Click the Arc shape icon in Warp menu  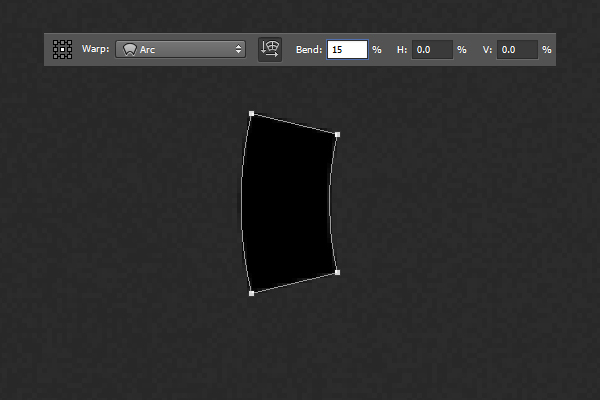click(x=129, y=49)
